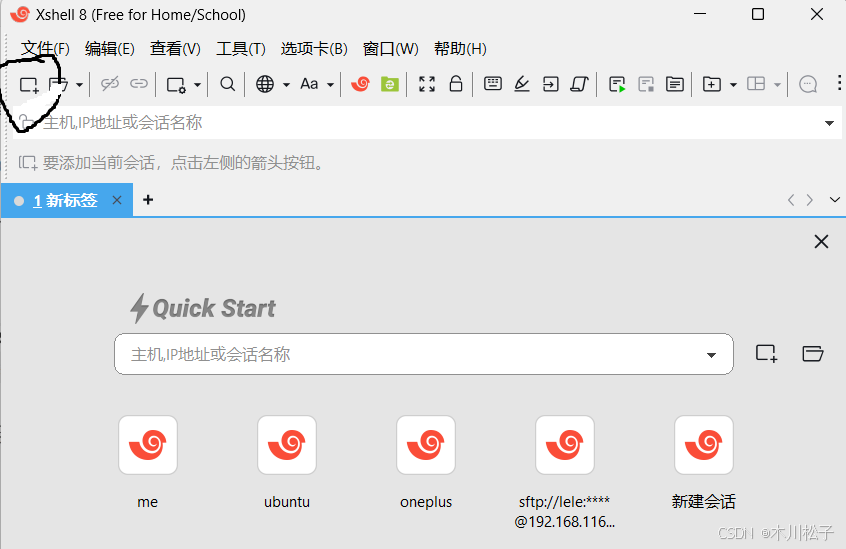Click the log document toolbar icon
The image size is (846, 549).
tap(675, 84)
